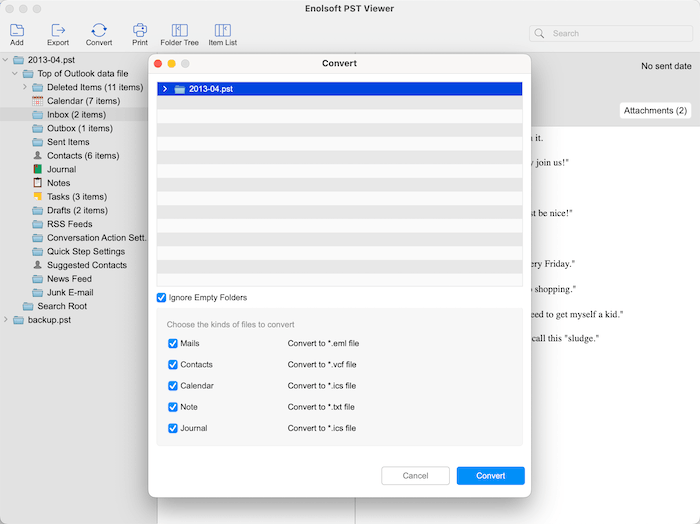Click the Print toolbar icon
Image resolution: width=700 pixels, height=524 pixels.
point(140,31)
